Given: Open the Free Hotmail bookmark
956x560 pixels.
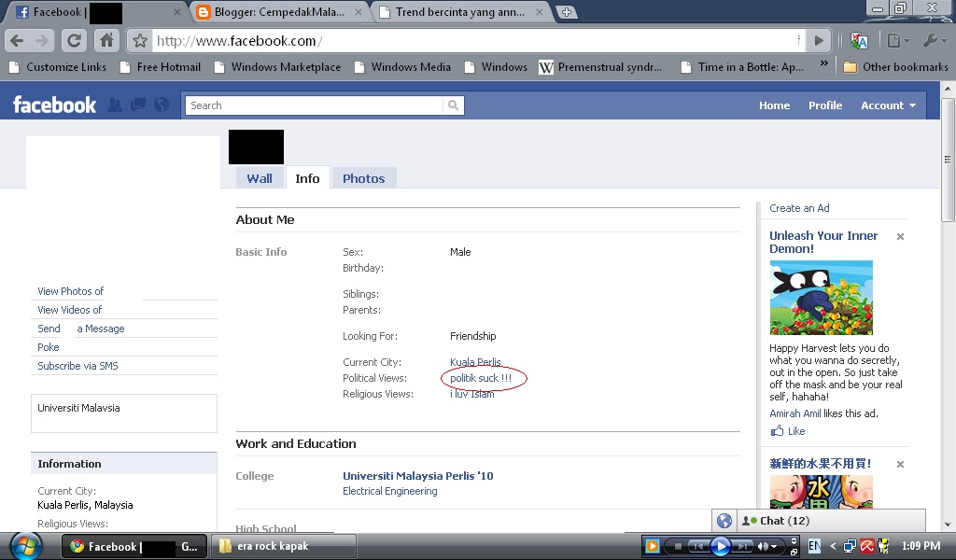Looking at the screenshot, I should point(161,67).
